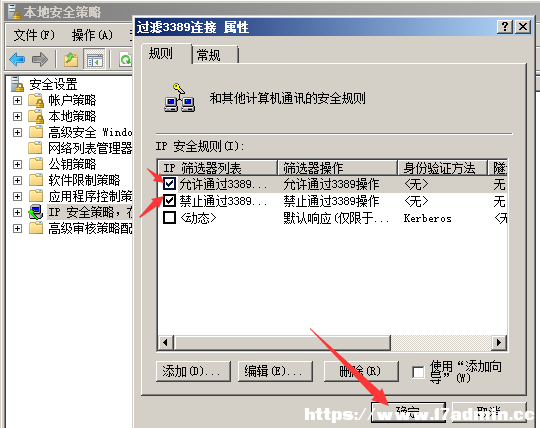Open the 文件(F) menu

point(34,35)
